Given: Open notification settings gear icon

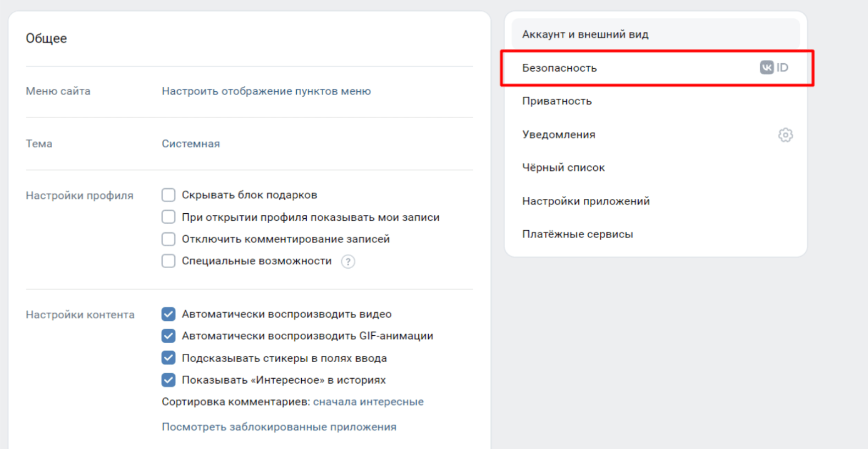Looking at the screenshot, I should pyautogui.click(x=786, y=135).
